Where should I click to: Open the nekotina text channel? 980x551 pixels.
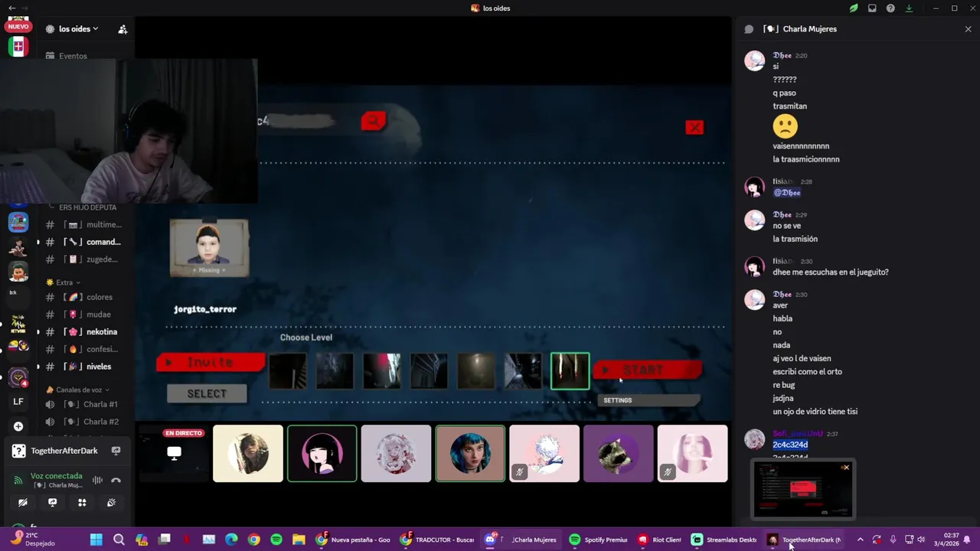[84, 332]
